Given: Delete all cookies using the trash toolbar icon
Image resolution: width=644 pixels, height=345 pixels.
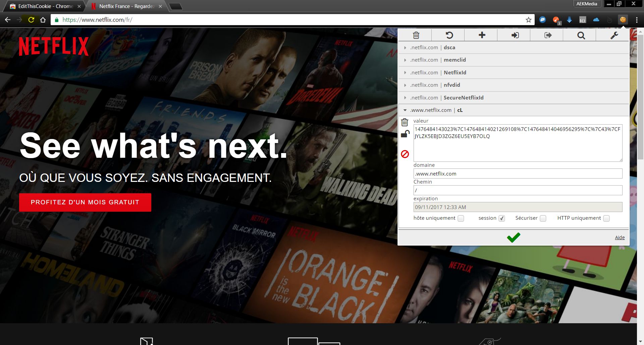Looking at the screenshot, I should tap(417, 35).
